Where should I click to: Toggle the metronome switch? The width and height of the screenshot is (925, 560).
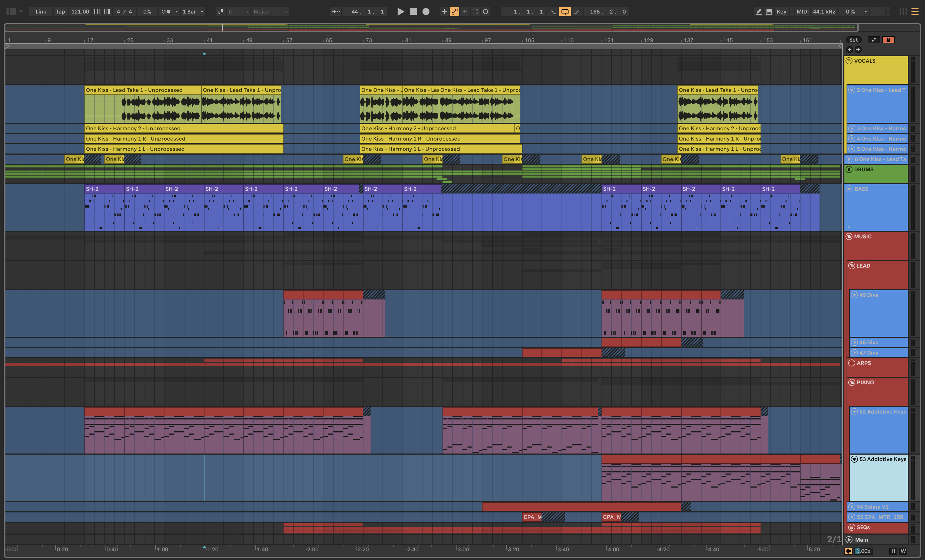tap(166, 12)
